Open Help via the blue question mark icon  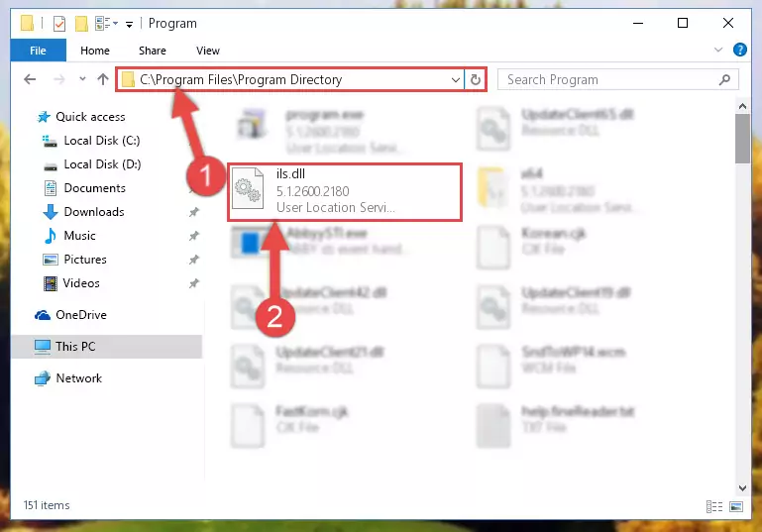[x=739, y=50]
